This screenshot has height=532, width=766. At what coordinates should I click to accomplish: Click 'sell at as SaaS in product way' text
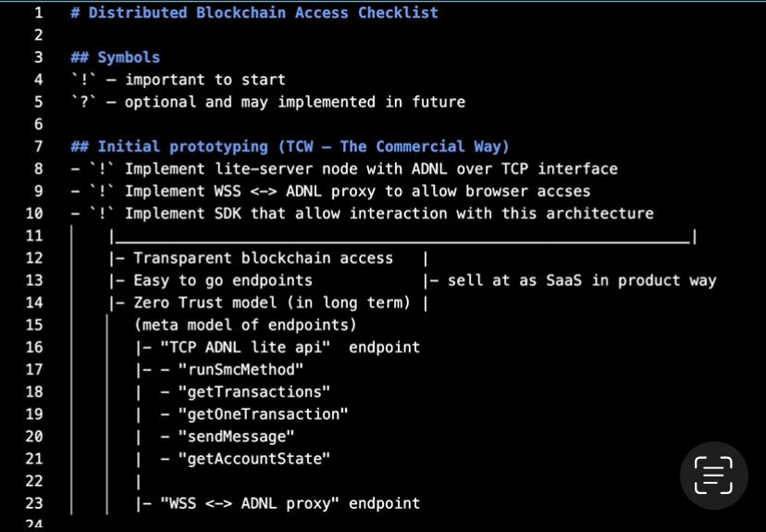tap(581, 280)
